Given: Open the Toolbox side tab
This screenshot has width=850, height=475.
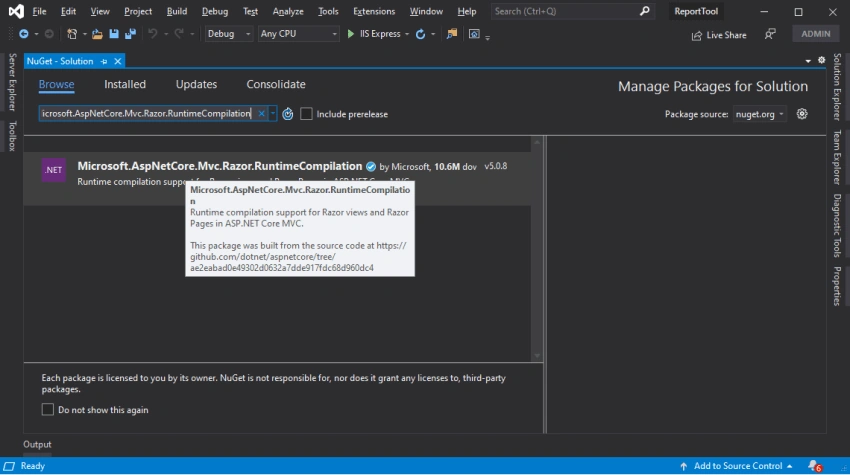Looking at the screenshot, I should pyautogui.click(x=12, y=136).
